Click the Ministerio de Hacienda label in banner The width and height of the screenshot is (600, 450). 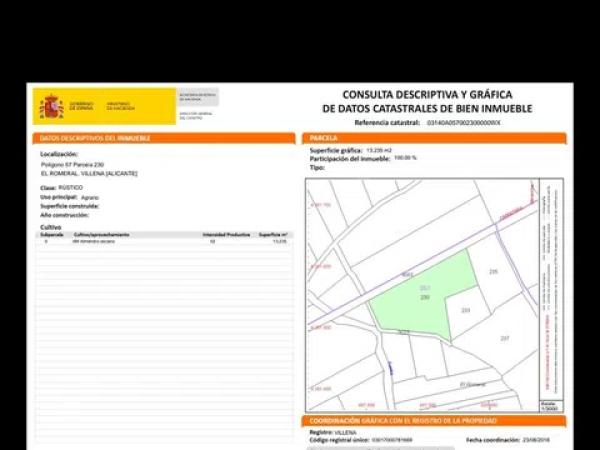[119, 104]
